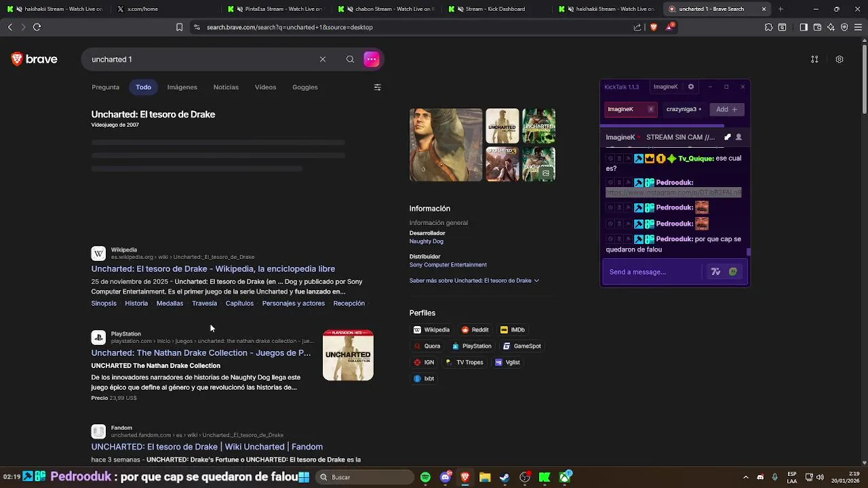Image resolution: width=868 pixels, height=488 pixels.
Task: Open the TV Tropes profile chip
Action: tap(464, 363)
